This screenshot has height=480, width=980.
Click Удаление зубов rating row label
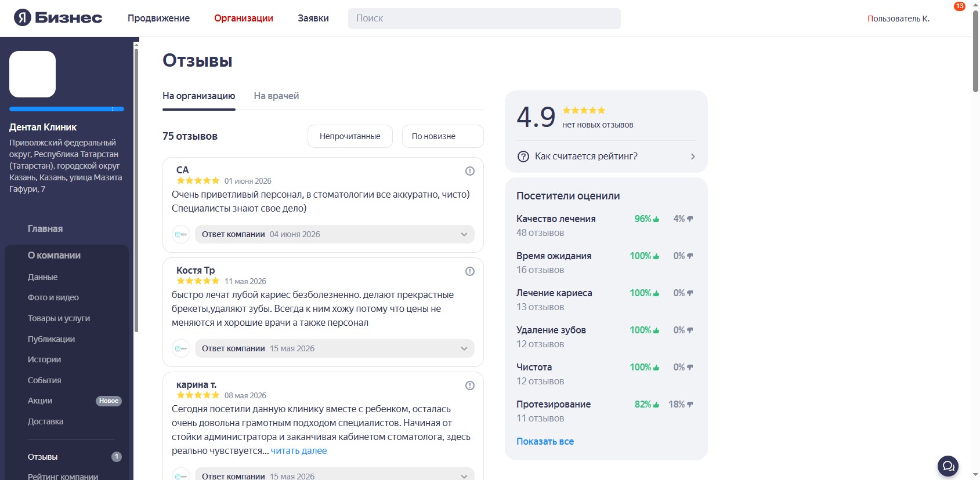[551, 330]
